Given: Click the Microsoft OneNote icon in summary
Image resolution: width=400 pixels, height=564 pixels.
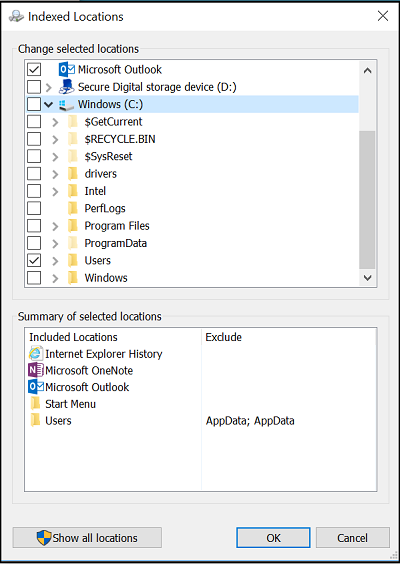Looking at the screenshot, I should [x=36, y=370].
